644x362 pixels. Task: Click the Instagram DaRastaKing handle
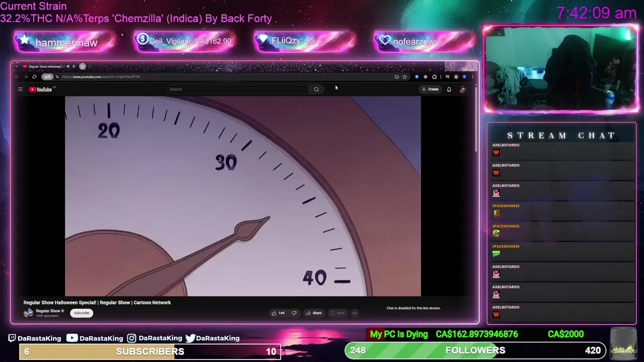(x=154, y=338)
